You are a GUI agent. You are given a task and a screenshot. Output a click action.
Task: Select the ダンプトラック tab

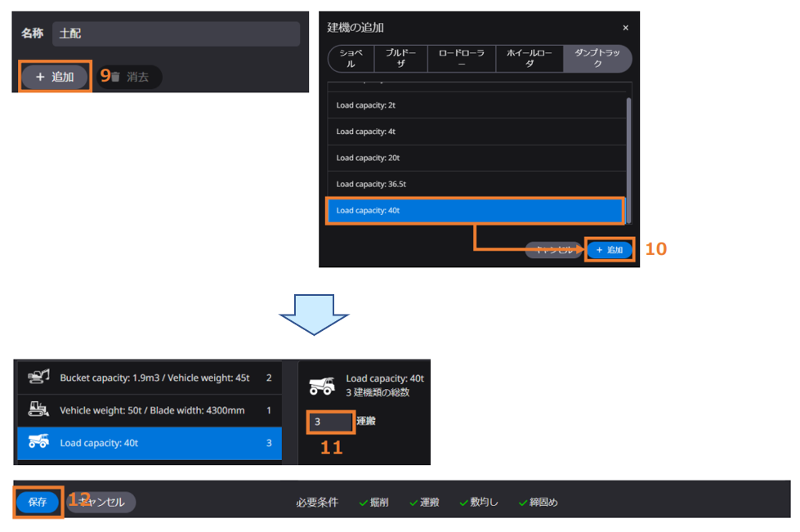tap(597, 59)
